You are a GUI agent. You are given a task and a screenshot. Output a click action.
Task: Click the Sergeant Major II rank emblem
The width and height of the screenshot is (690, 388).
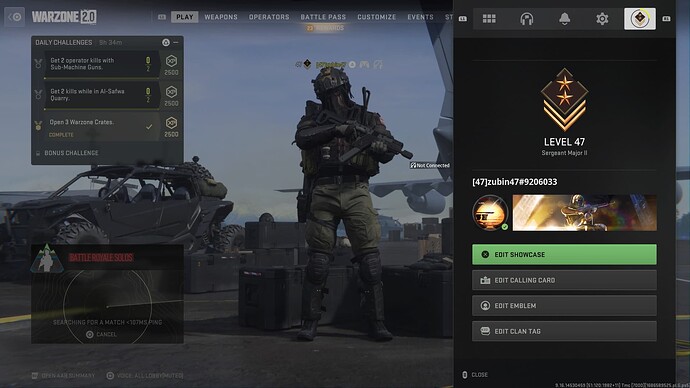point(564,100)
